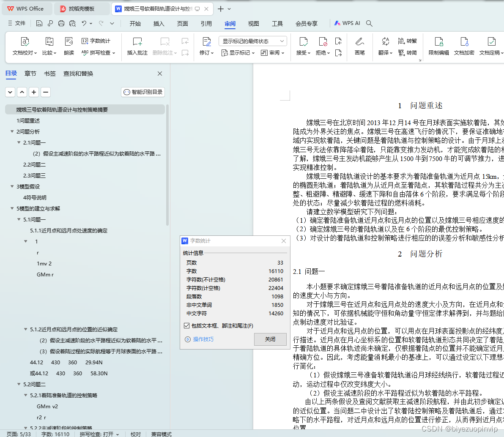Open the 找稻壳模板 tab
The image size is (504, 437).
point(81,9)
